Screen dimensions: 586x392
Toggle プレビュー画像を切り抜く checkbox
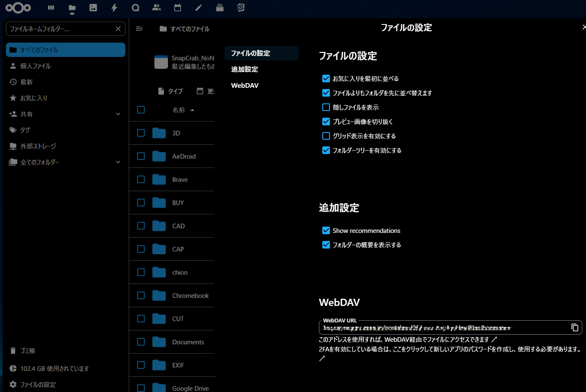point(326,122)
